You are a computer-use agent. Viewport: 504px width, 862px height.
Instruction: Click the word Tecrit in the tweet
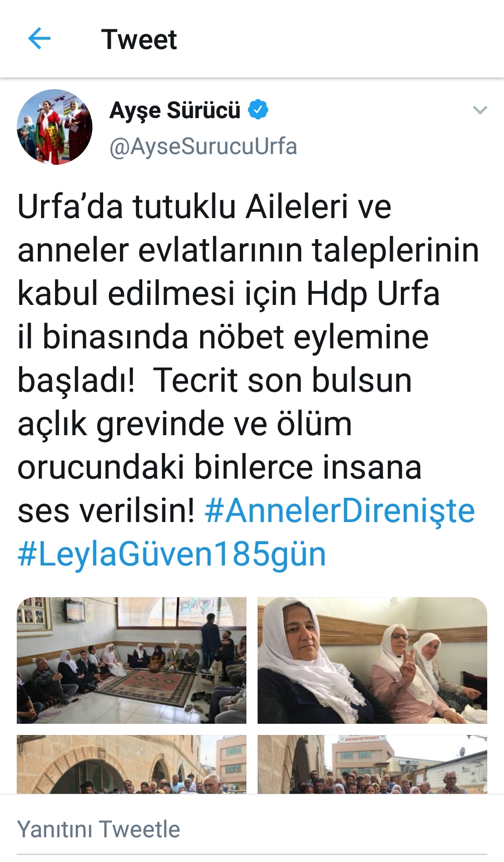tap(196, 380)
